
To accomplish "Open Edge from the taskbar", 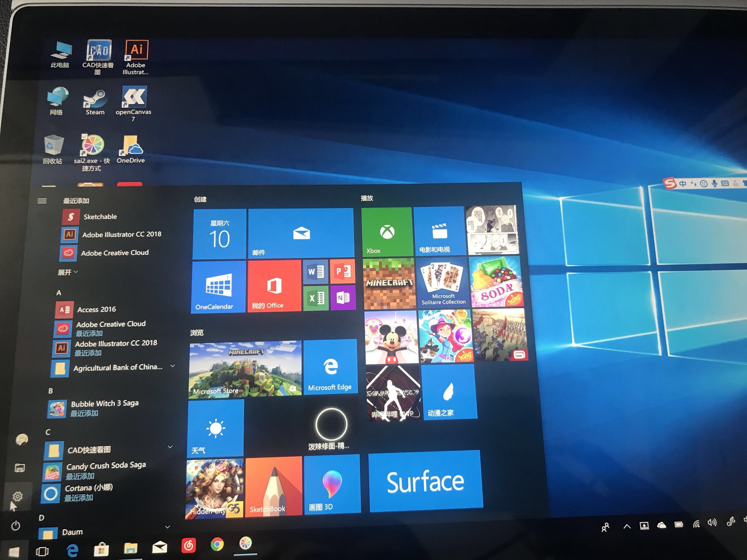I will click(72, 551).
